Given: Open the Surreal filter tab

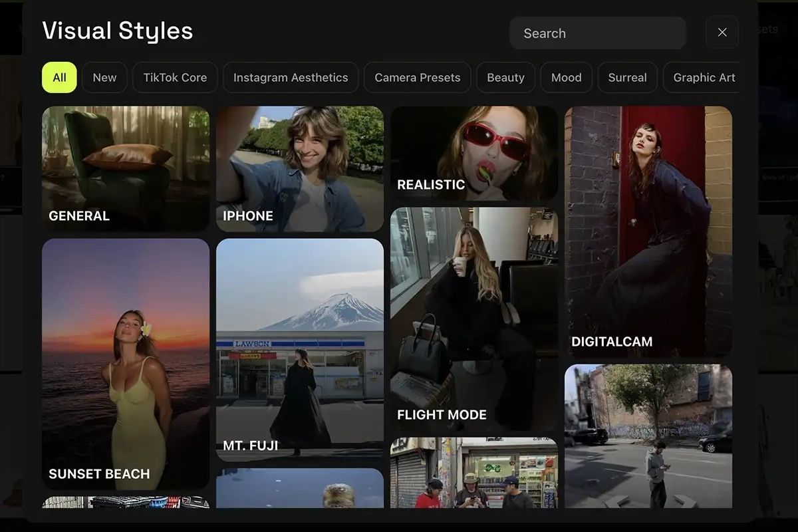Looking at the screenshot, I should point(627,77).
